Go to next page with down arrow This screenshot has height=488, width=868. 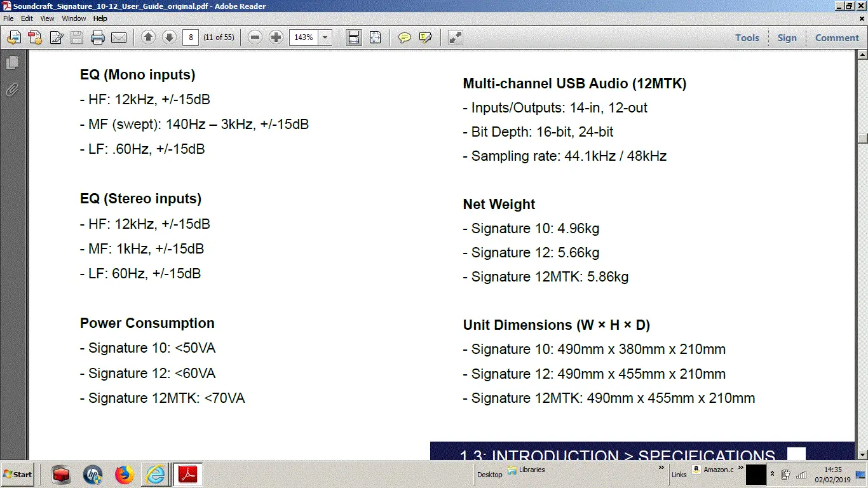tap(169, 37)
